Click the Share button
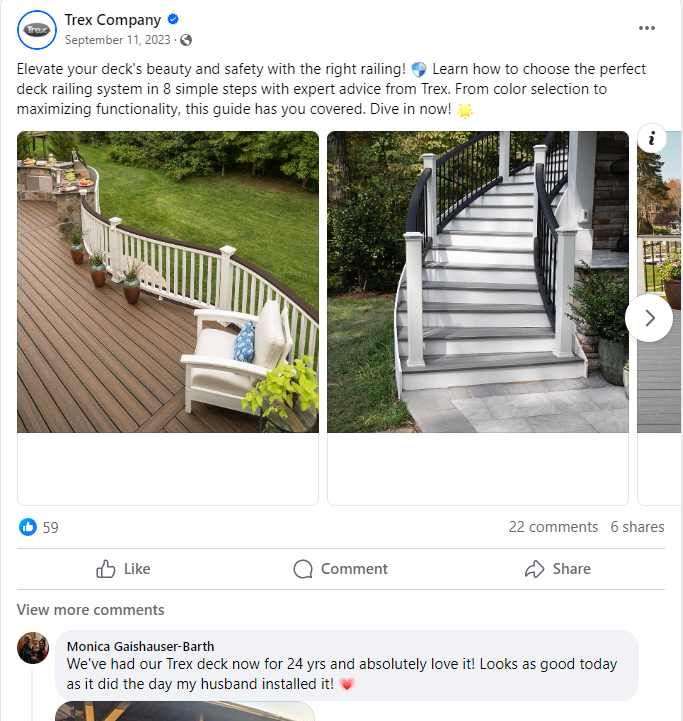683x721 pixels. [x=557, y=569]
